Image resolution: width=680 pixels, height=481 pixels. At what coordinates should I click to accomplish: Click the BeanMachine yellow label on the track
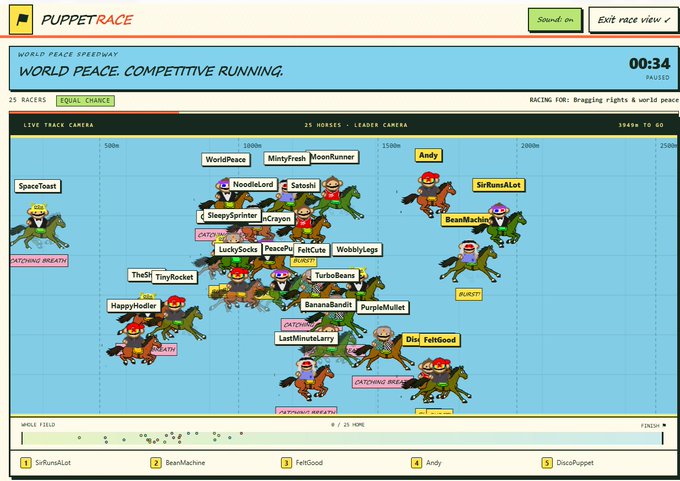(466, 219)
